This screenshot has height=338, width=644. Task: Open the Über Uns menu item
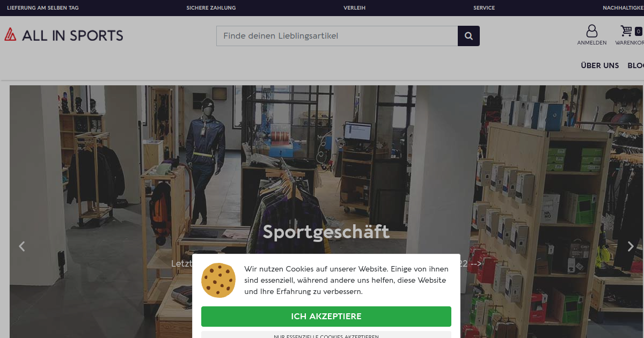(599, 65)
